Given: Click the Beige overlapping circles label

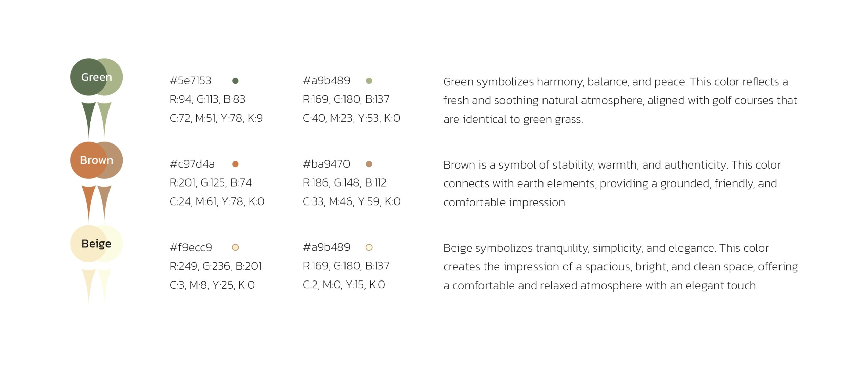Looking at the screenshot, I should click(x=96, y=244).
